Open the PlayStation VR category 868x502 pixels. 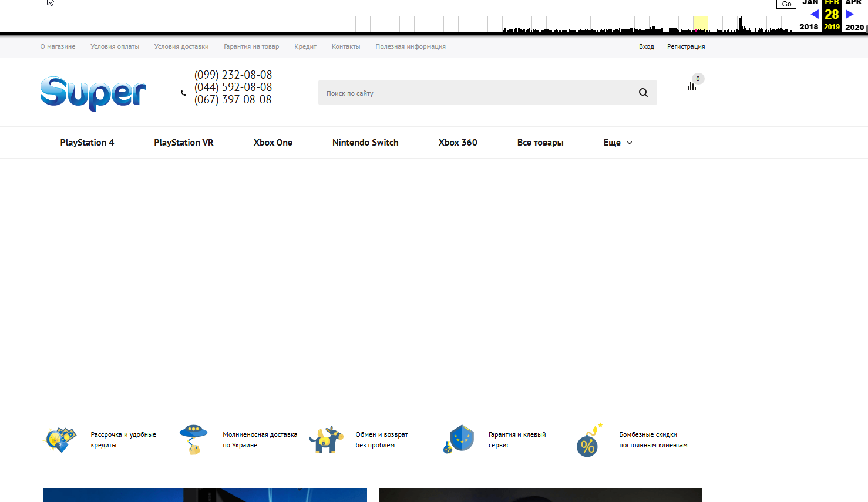click(184, 143)
